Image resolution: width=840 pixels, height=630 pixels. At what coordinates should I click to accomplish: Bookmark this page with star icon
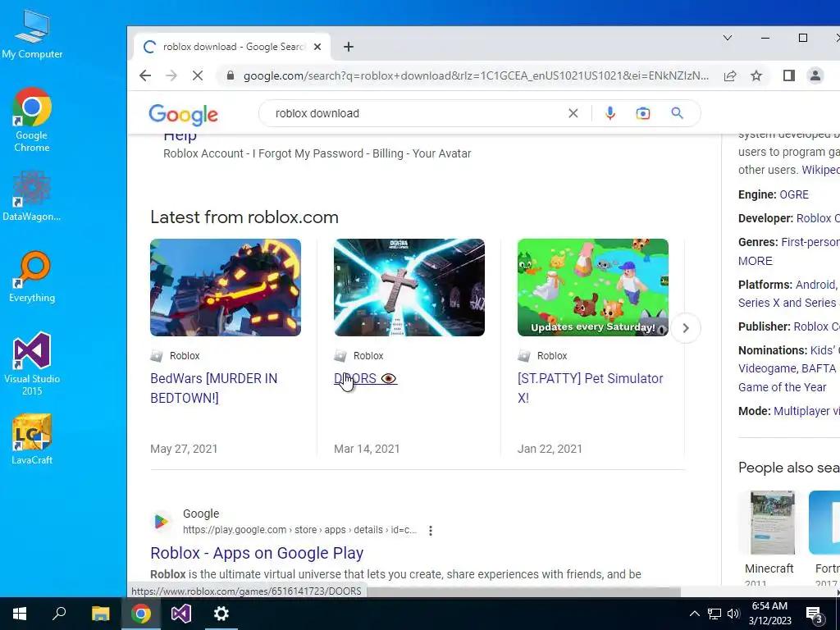[756, 75]
